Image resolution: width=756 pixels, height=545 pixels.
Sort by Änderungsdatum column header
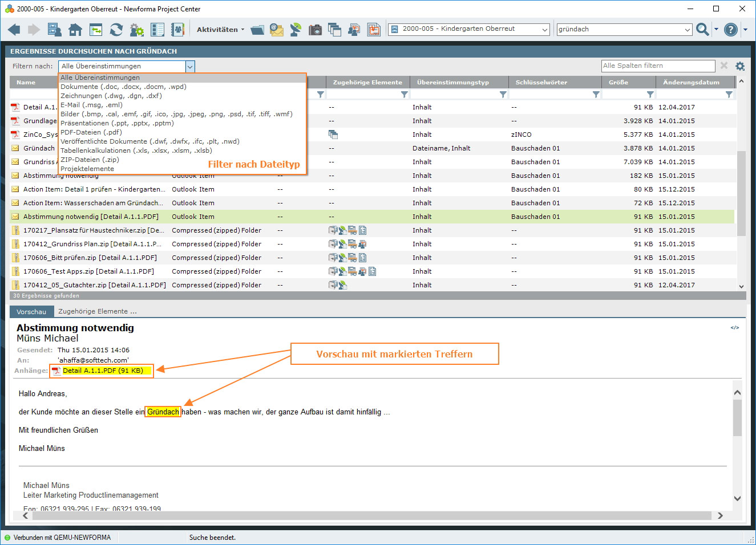(696, 82)
